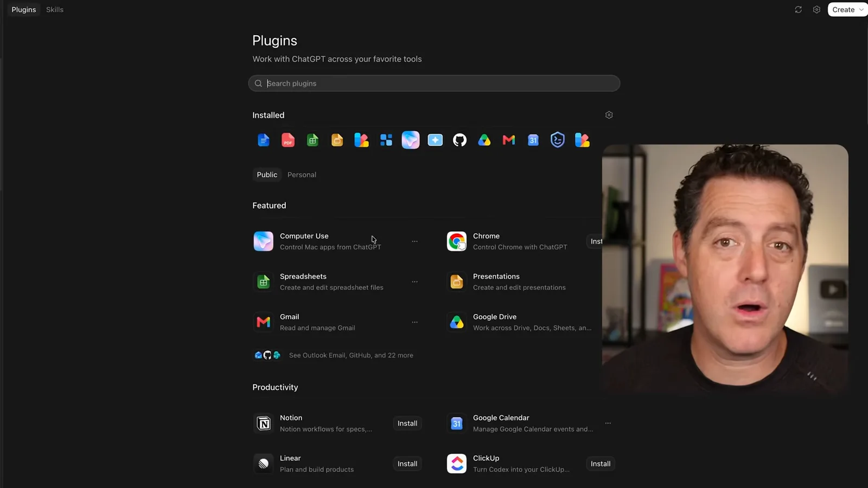Image resolution: width=868 pixels, height=488 pixels.
Task: Open the installed Documents plugin icon
Action: (263, 140)
